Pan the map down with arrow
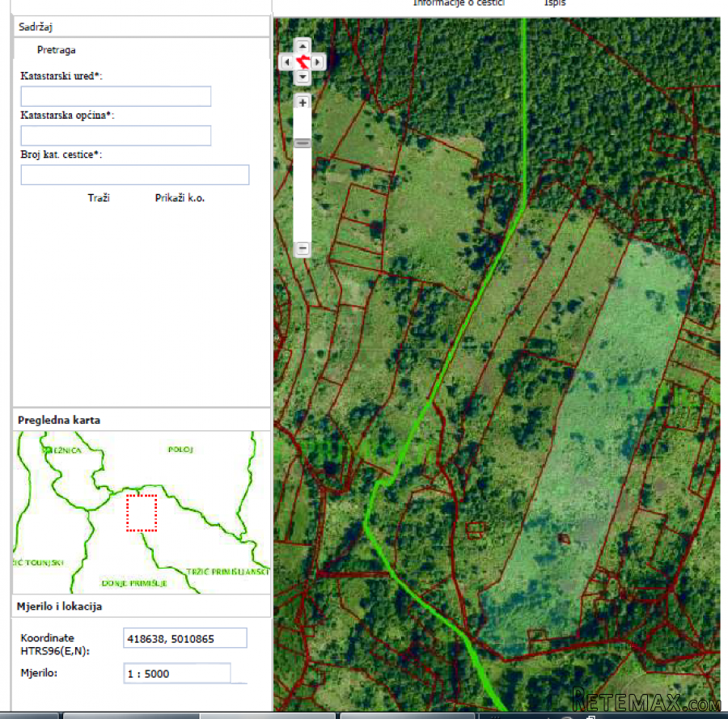 pos(303,77)
